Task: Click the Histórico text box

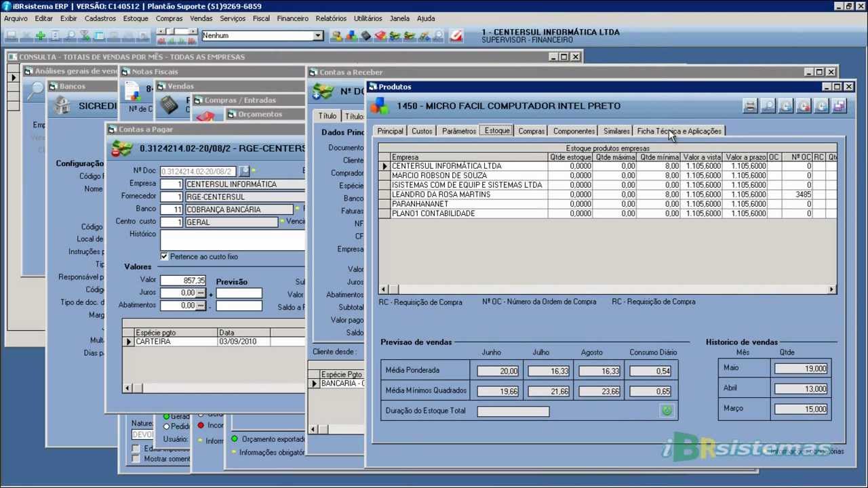Action: coord(232,240)
